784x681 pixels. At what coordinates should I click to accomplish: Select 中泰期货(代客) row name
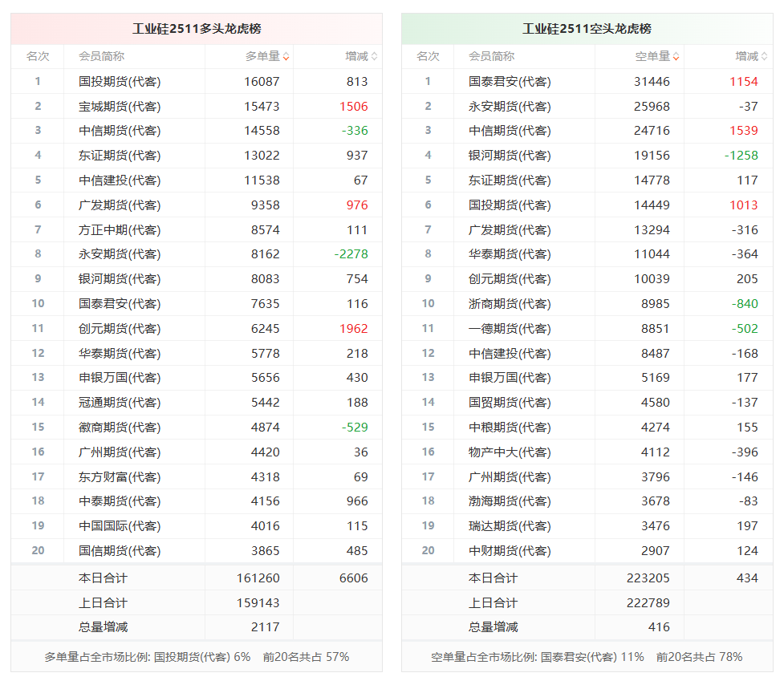click(x=120, y=501)
